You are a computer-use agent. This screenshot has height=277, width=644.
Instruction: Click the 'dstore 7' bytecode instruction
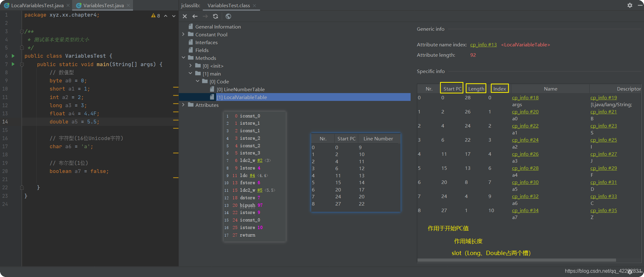(x=250, y=198)
